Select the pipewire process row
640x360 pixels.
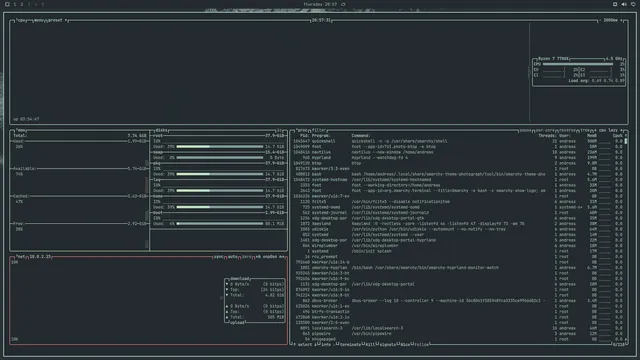click(458, 334)
